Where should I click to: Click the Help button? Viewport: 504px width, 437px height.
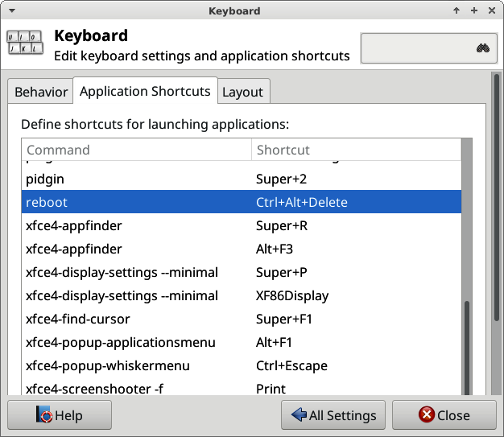[60, 414]
